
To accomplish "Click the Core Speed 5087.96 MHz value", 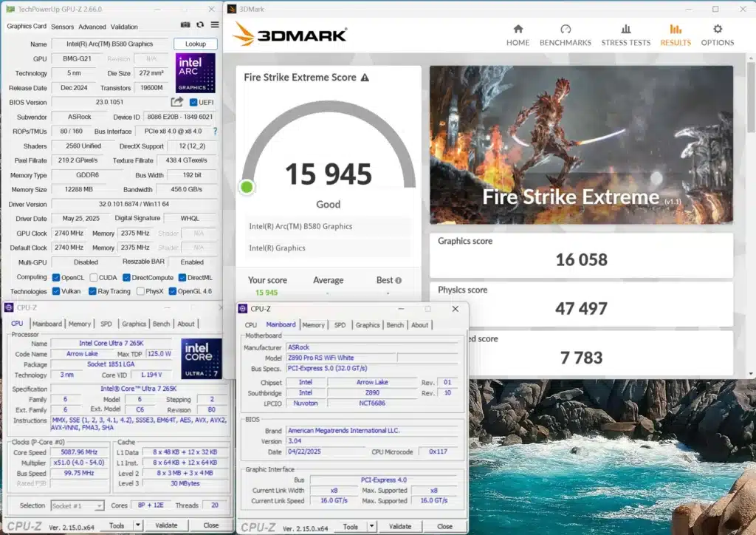I will pos(79,452).
